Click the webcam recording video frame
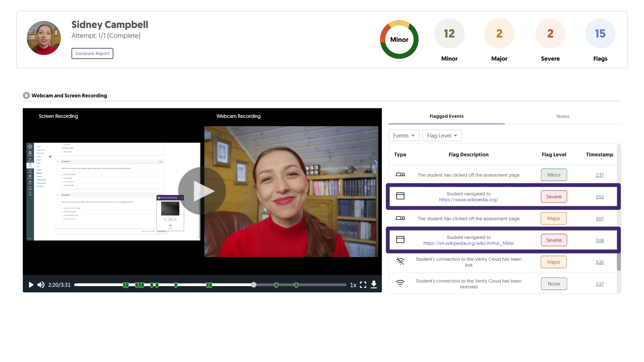 coord(291,192)
